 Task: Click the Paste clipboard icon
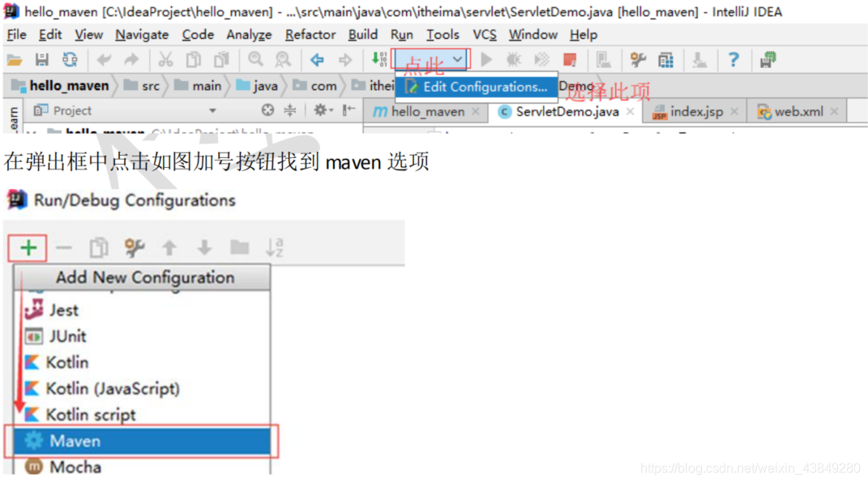pos(221,60)
